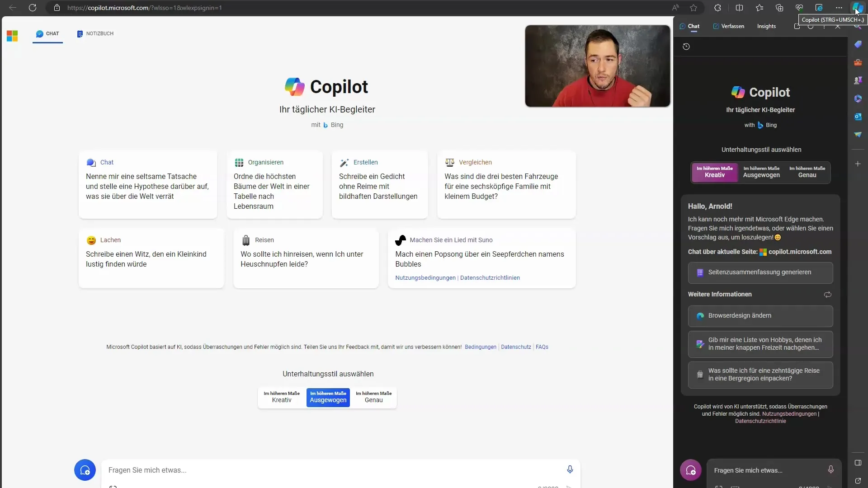The height and width of the screenshot is (488, 868).
Task: Enable Ausgewogen conversation style in main view
Action: (x=327, y=396)
